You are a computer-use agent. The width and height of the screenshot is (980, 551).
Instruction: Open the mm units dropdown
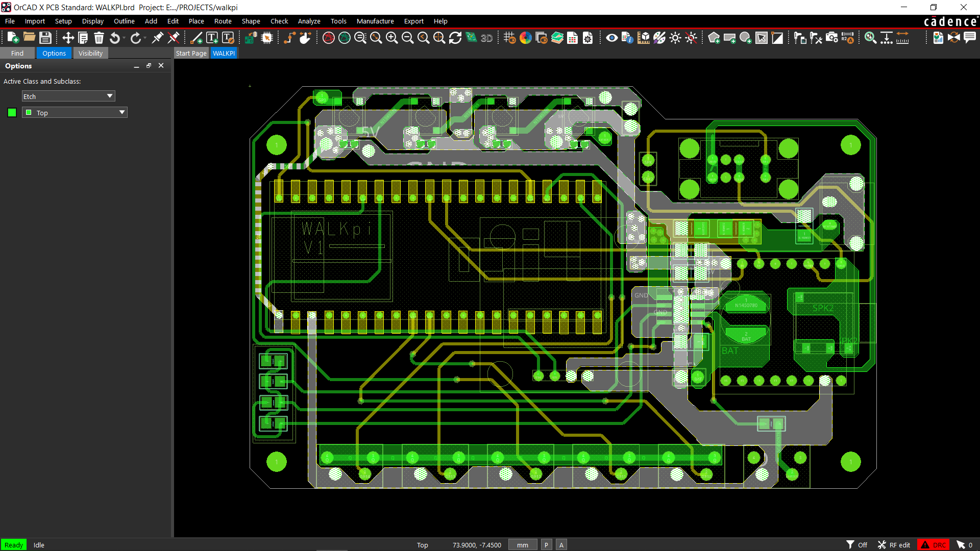point(522,544)
